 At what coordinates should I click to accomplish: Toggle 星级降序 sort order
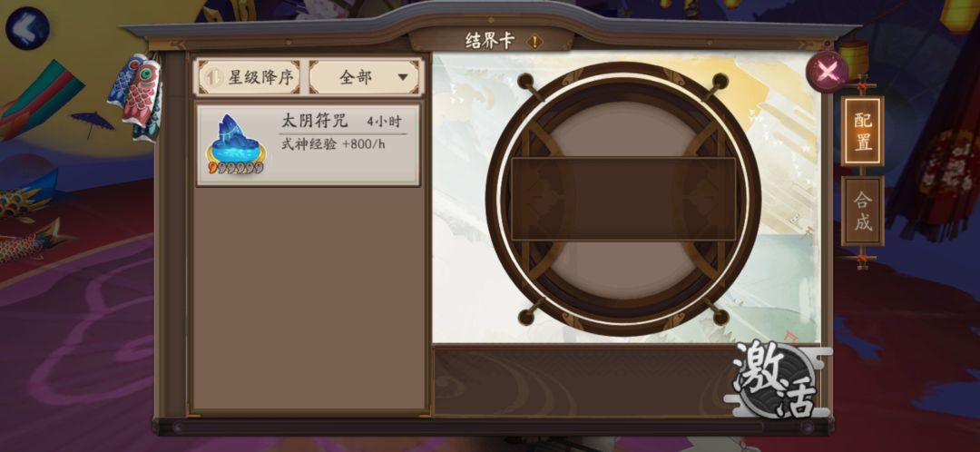pyautogui.click(x=250, y=77)
